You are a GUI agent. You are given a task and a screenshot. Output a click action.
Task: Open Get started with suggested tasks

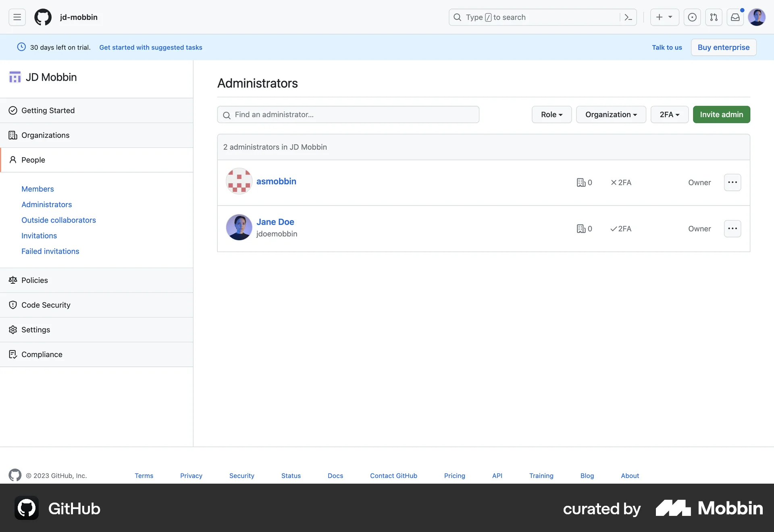(151, 47)
